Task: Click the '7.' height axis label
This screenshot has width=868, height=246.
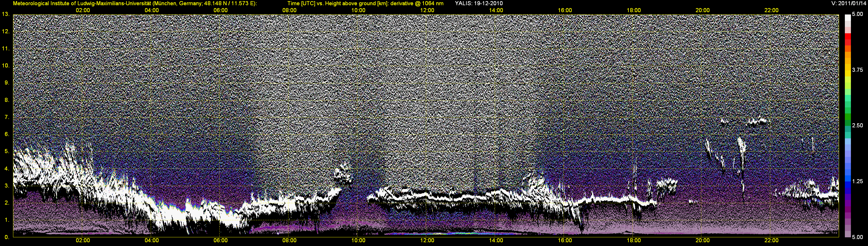Action: click(7, 117)
